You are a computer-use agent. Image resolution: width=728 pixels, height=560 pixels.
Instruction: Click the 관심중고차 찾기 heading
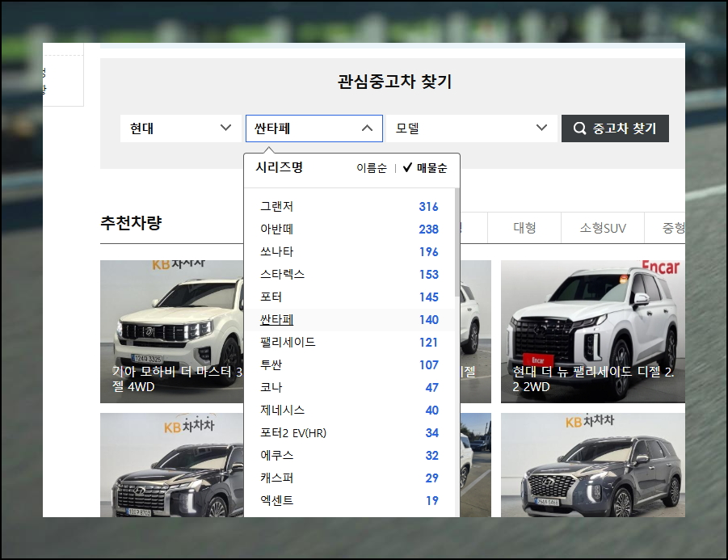(394, 82)
